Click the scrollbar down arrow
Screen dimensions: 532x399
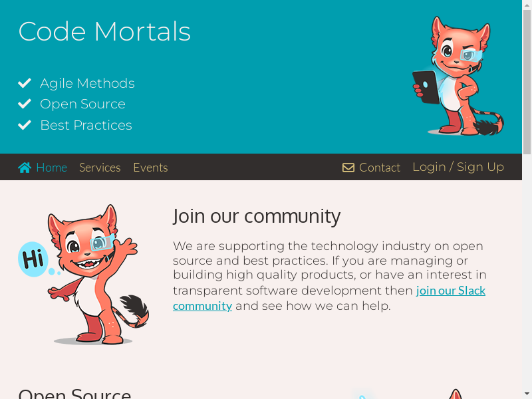tap(527, 396)
